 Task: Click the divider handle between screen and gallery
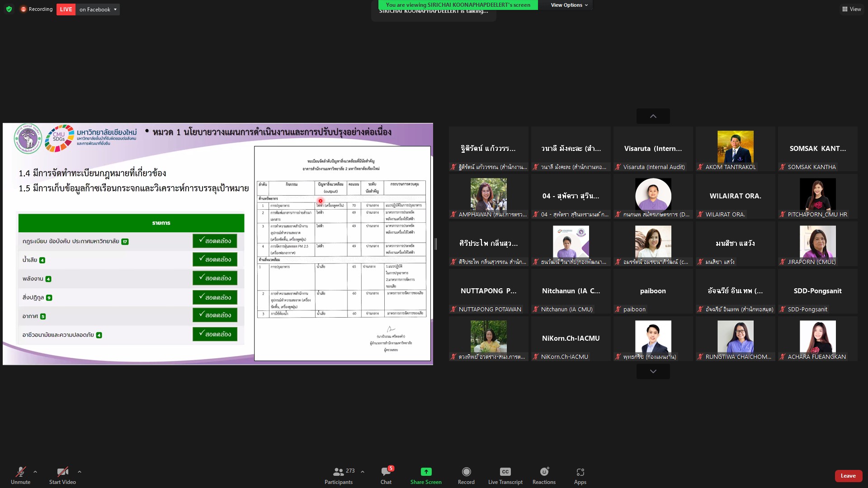(x=436, y=244)
